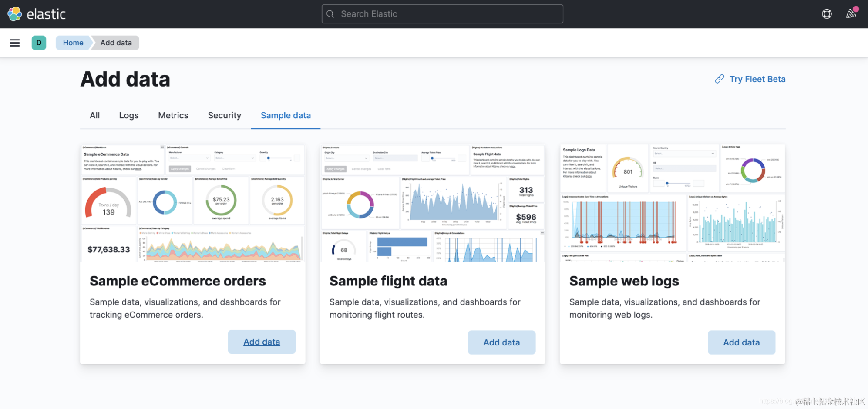This screenshot has width=868, height=409.
Task: Click the Sample web logs title
Action: click(x=624, y=282)
